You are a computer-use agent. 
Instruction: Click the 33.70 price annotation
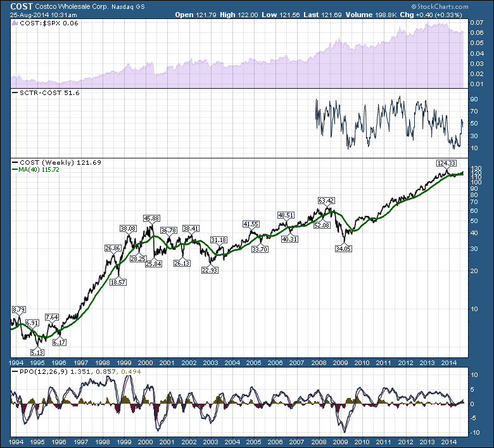[260, 249]
